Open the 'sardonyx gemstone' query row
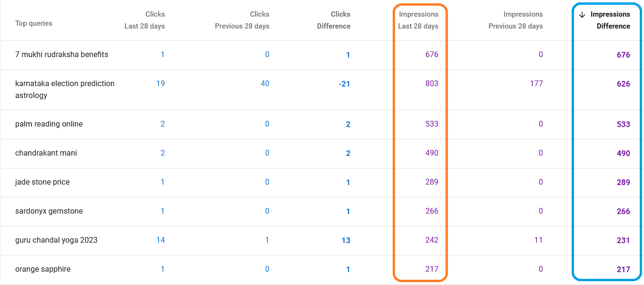 [x=49, y=211]
